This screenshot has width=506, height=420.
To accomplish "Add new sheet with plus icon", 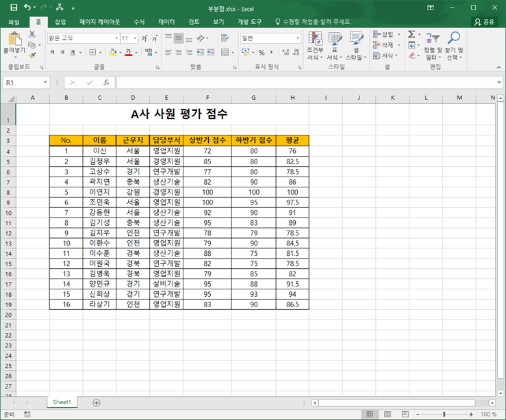I will click(x=97, y=403).
